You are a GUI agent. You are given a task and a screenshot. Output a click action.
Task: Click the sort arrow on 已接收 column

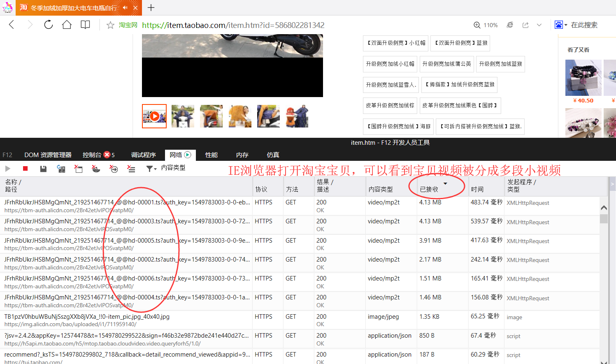pos(445,183)
